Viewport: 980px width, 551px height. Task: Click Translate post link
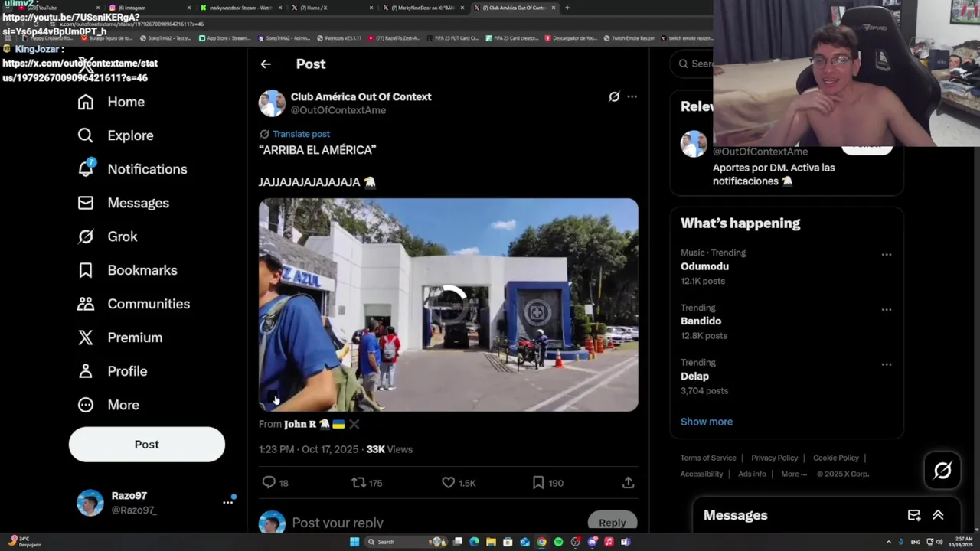pyautogui.click(x=301, y=134)
